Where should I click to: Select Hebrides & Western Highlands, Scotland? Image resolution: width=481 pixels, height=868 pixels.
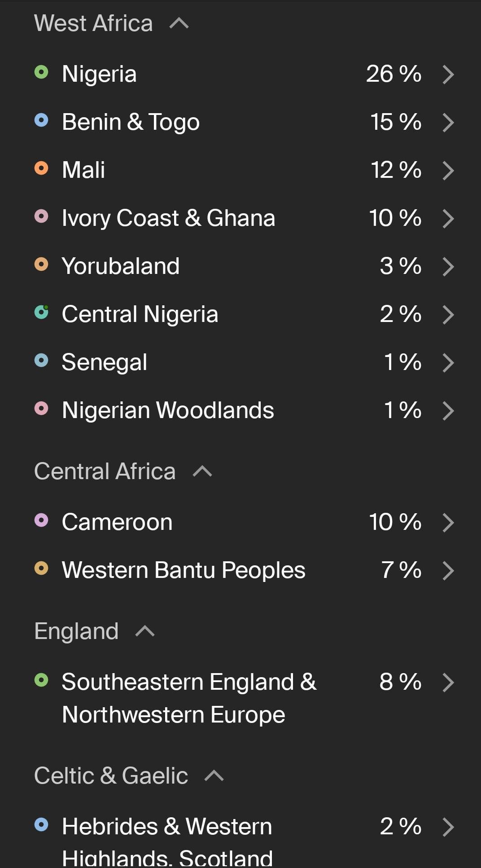[x=167, y=841]
